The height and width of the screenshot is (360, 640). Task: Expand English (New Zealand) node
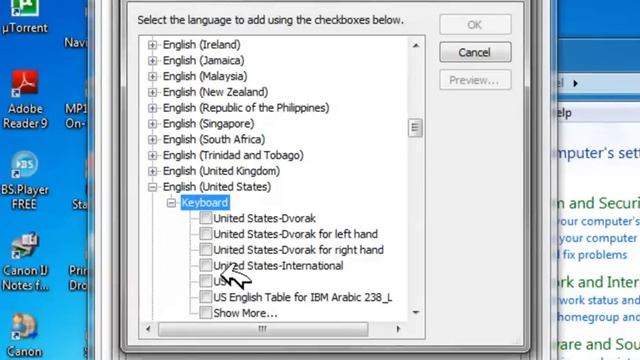coord(152,92)
